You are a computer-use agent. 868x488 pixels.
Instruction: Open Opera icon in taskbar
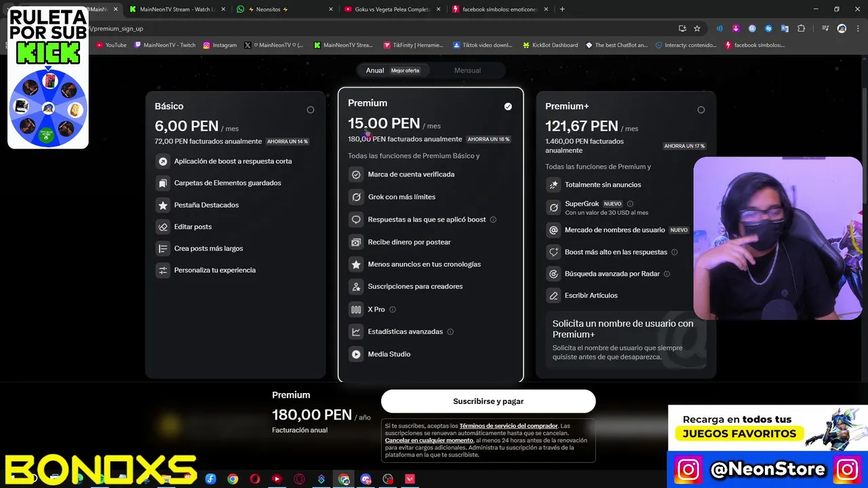tap(255, 479)
